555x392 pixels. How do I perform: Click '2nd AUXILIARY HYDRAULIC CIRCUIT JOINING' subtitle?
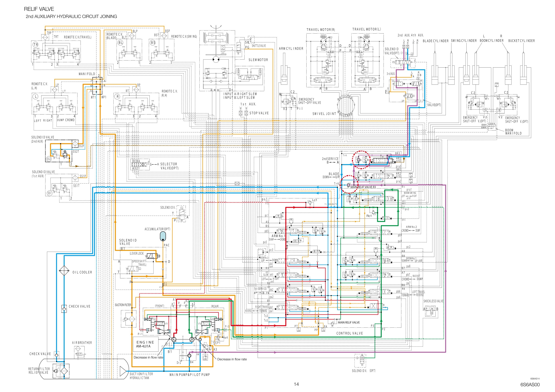pos(71,16)
